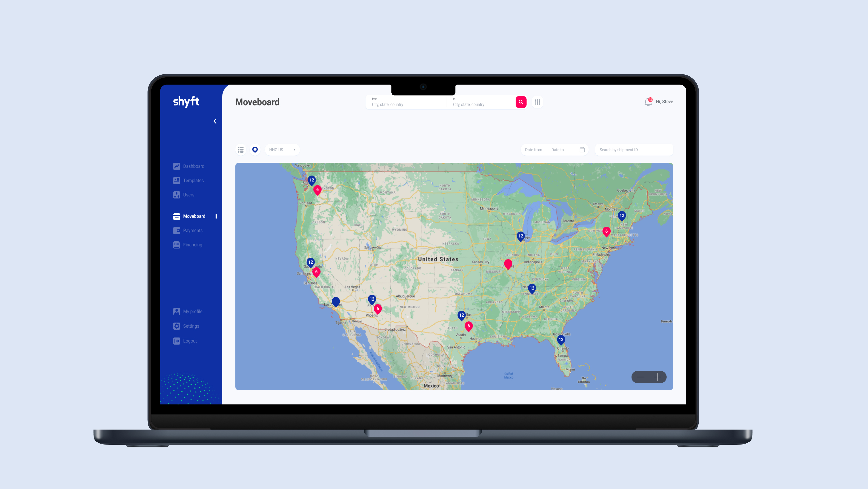The image size is (868, 489).
Task: Select blue 12 marker near Seattle
Action: point(312,180)
